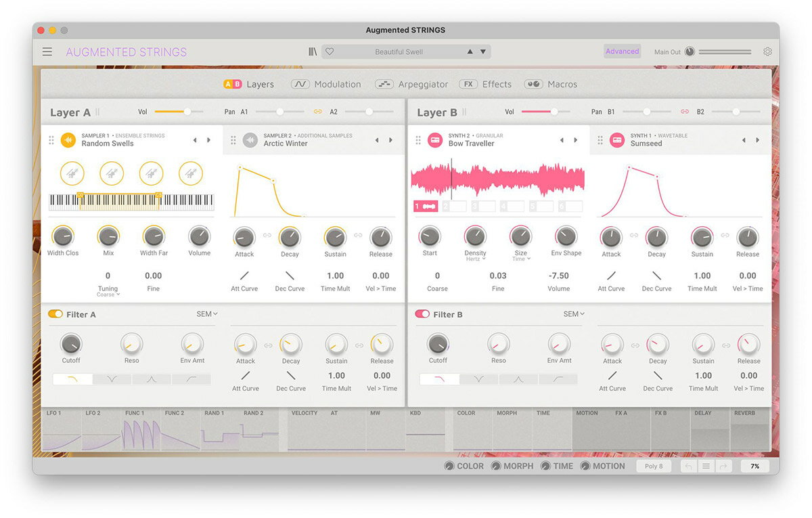This screenshot has height=518, width=812.
Task: Open the settings gear icon
Action: click(x=767, y=51)
